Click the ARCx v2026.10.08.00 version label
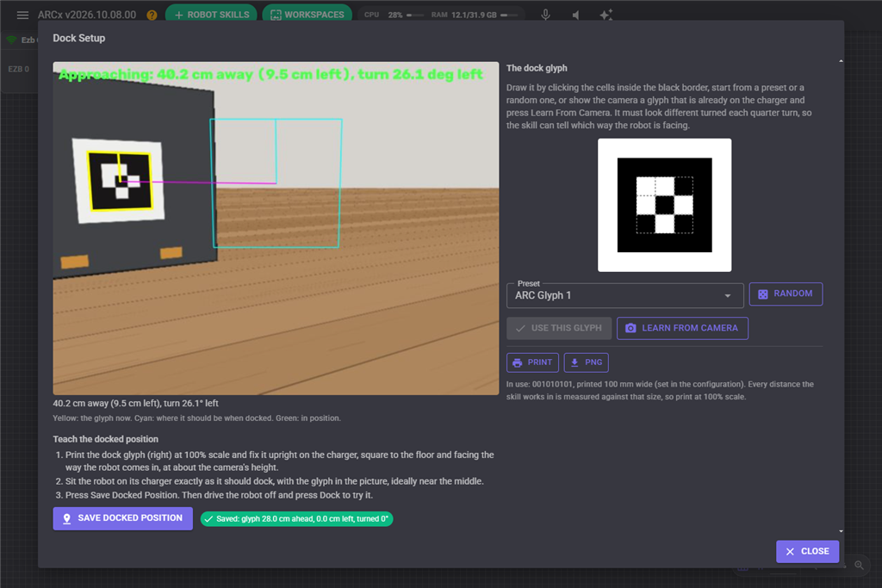Image resolution: width=882 pixels, height=588 pixels. [87, 15]
